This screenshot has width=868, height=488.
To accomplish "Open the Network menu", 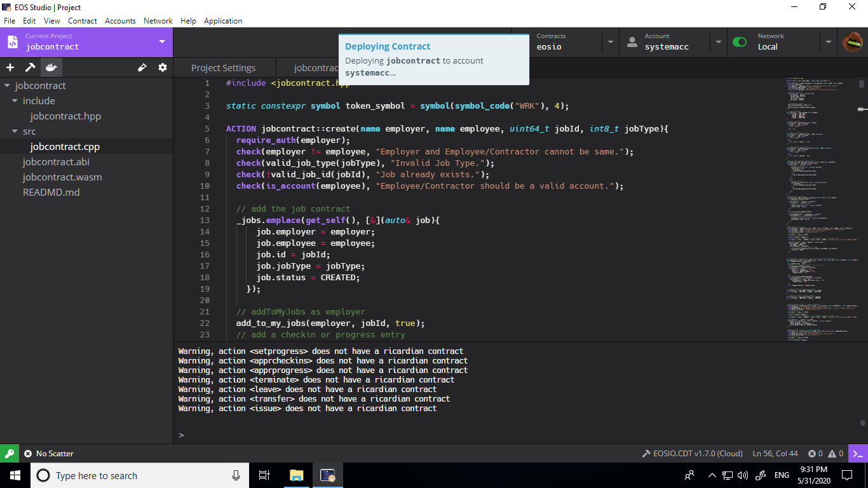I will (158, 21).
